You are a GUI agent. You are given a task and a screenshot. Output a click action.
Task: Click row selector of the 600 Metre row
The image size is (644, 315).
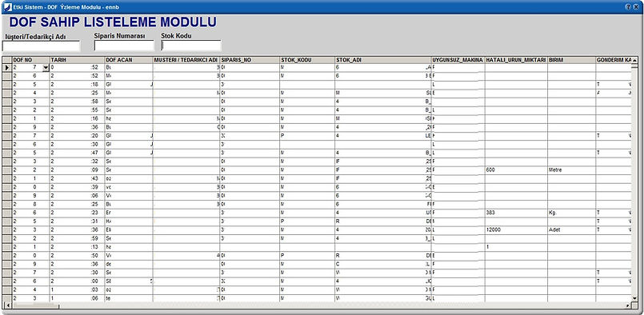[x=7, y=169]
